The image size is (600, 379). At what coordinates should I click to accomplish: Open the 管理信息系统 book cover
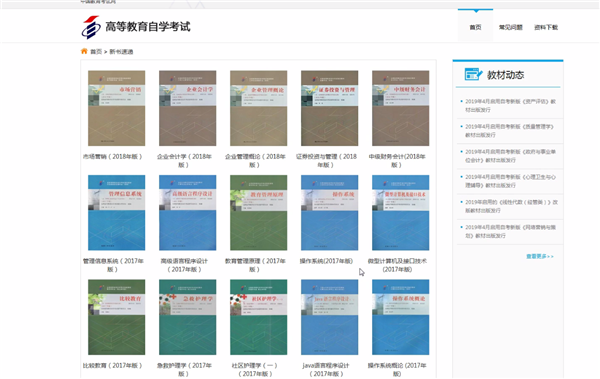click(x=116, y=212)
